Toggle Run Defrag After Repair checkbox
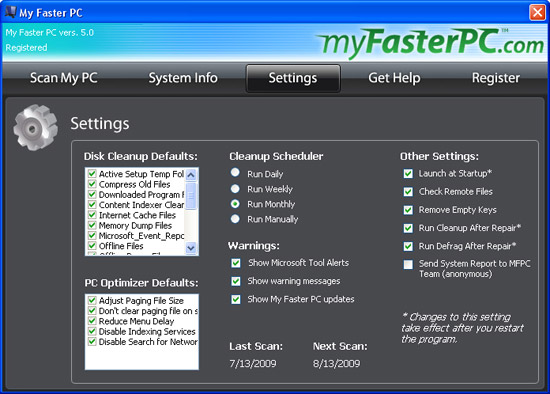 pos(408,246)
